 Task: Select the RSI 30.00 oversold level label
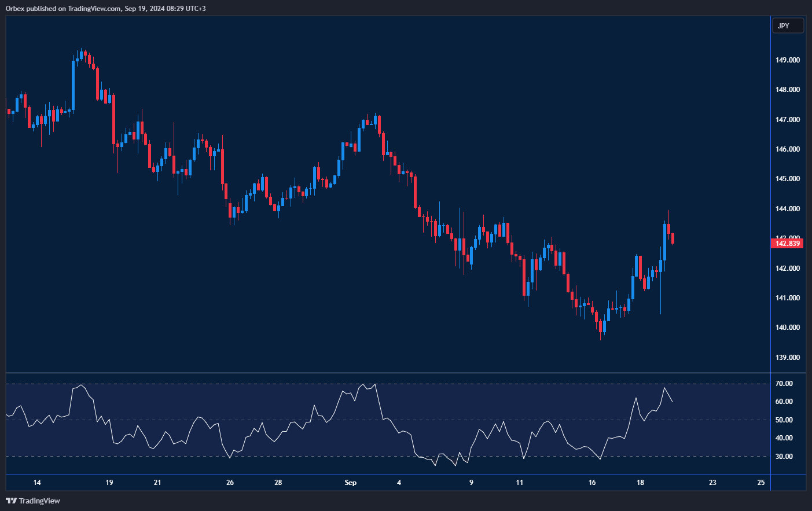784,457
